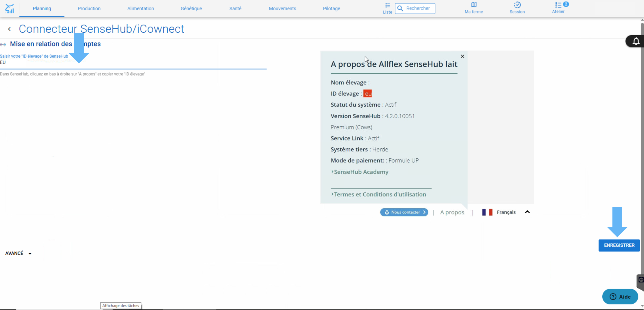
Task: Click the ID élevage SenseHub input field
Action: [x=133, y=63]
